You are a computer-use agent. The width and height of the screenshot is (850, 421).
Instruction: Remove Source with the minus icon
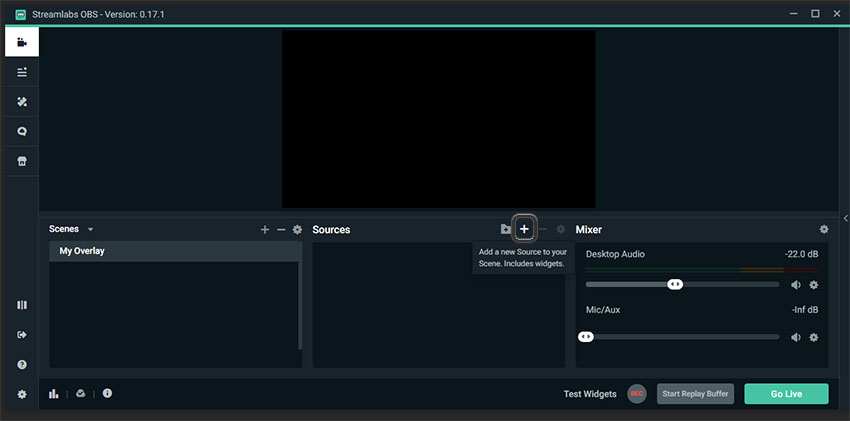click(543, 229)
